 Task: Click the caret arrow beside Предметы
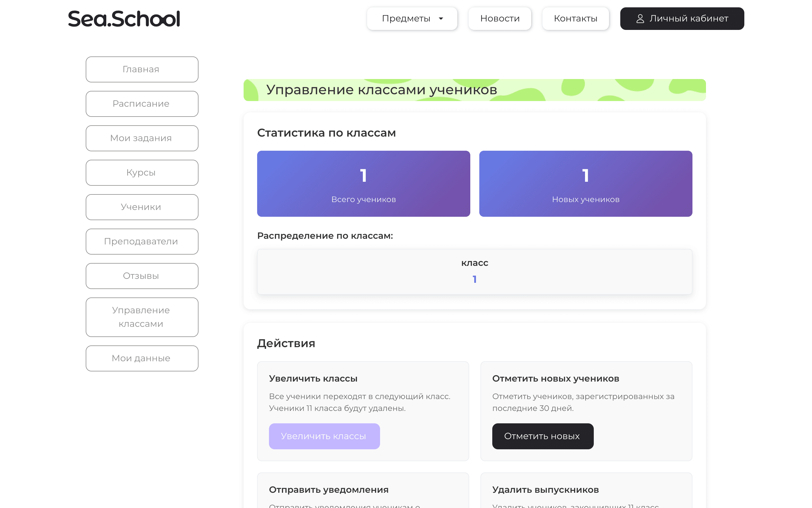pos(441,18)
